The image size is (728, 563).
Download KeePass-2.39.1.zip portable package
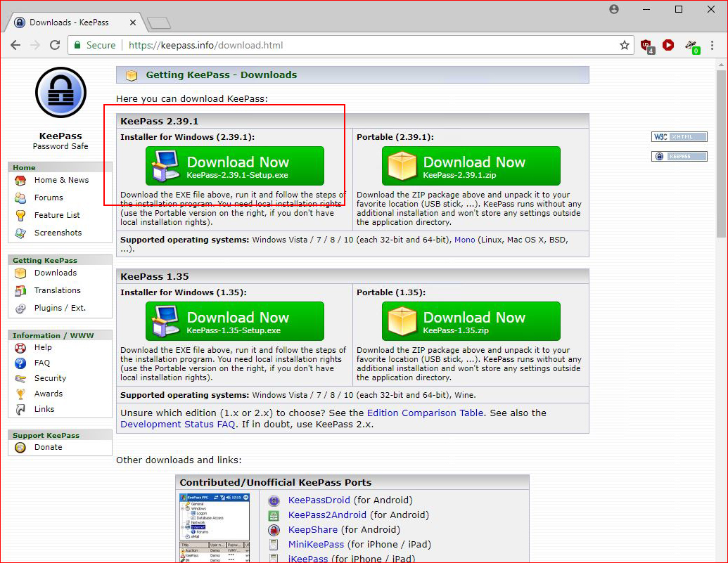(x=471, y=166)
